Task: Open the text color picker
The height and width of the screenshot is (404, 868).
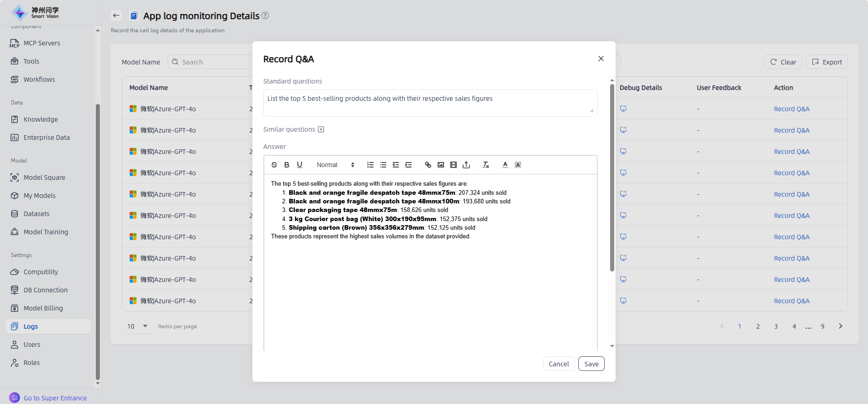Action: pyautogui.click(x=505, y=165)
